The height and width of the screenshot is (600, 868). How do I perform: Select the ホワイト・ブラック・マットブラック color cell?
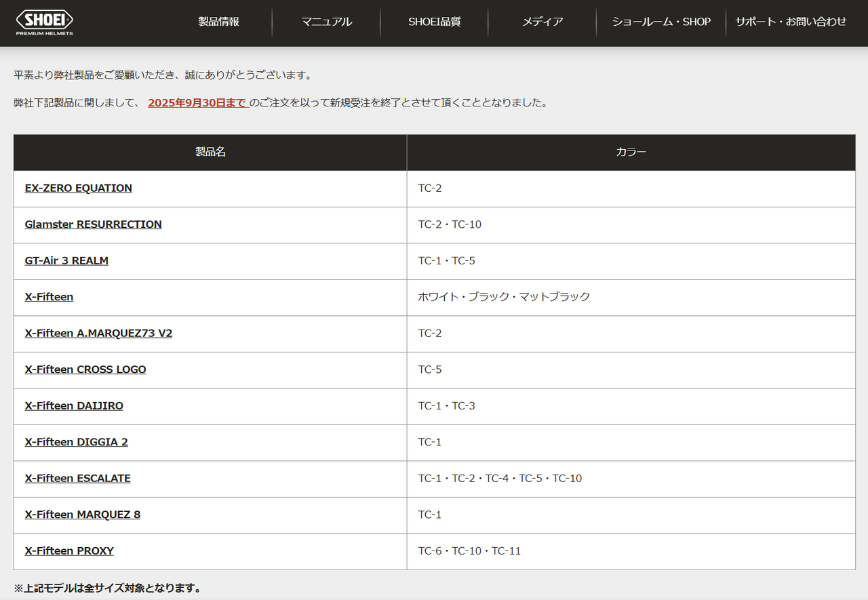631,298
